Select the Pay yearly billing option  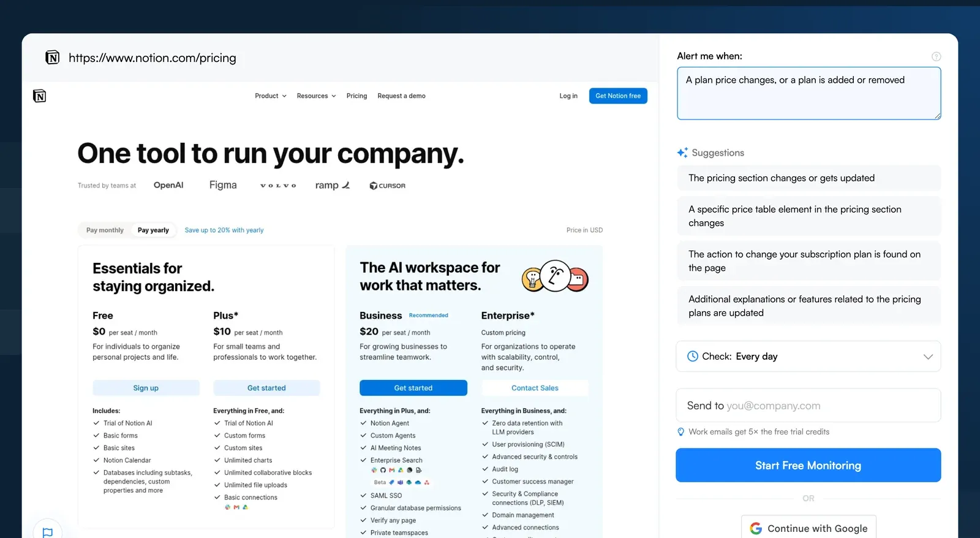[x=153, y=230]
